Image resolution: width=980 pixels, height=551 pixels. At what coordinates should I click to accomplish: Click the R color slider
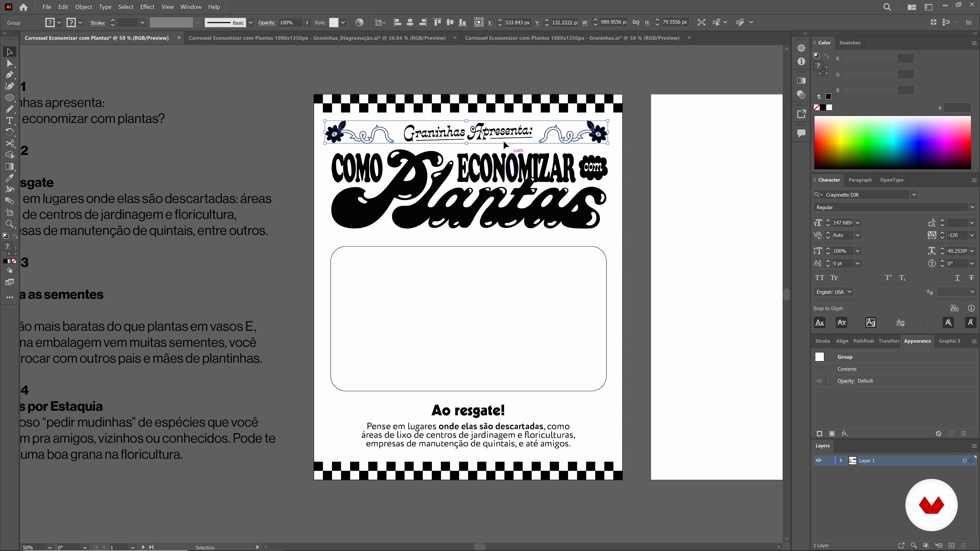pyautogui.click(x=869, y=59)
